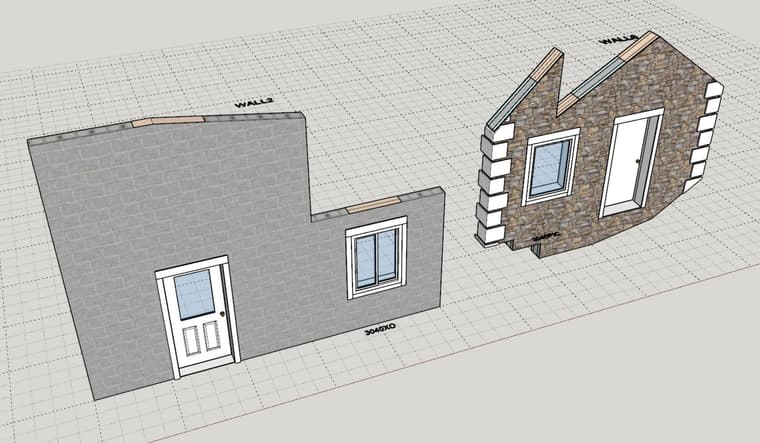Viewport: 760px width, 443px height.
Task: Select the wall label above the stone gable
Action: coord(617,39)
